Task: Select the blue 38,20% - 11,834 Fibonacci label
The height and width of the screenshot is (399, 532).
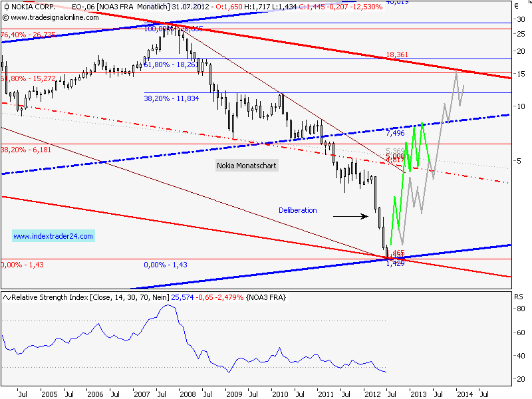Action: pos(172,98)
